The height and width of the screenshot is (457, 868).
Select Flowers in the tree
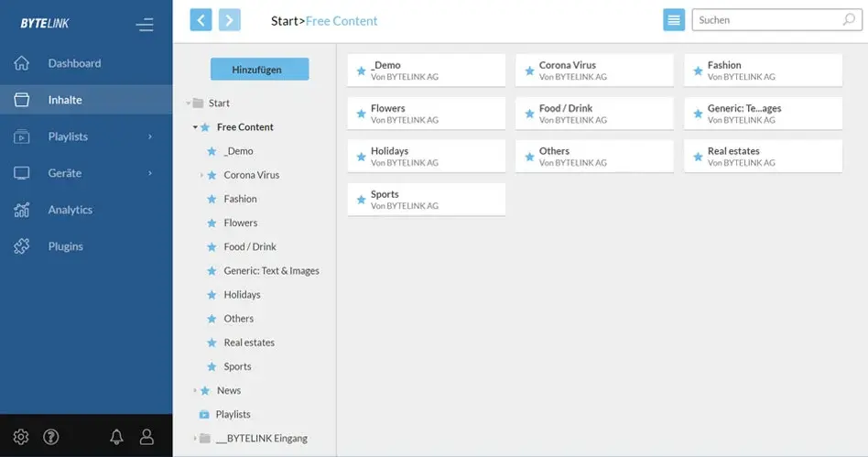coord(241,223)
